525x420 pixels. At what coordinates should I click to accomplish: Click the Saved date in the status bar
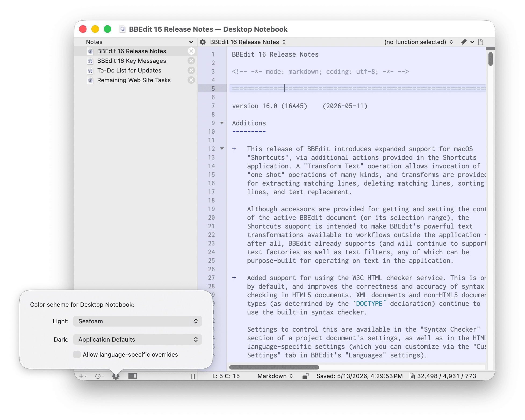pyautogui.click(x=359, y=376)
